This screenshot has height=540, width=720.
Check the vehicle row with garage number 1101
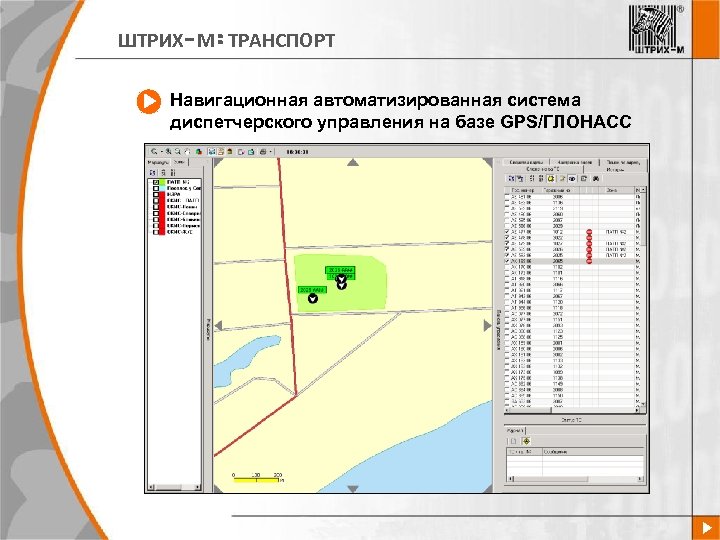click(507, 273)
